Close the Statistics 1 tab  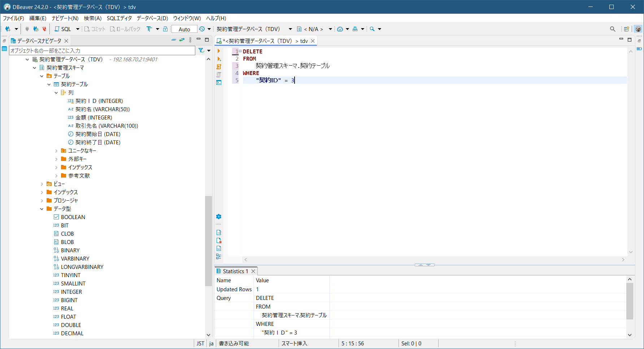click(253, 271)
